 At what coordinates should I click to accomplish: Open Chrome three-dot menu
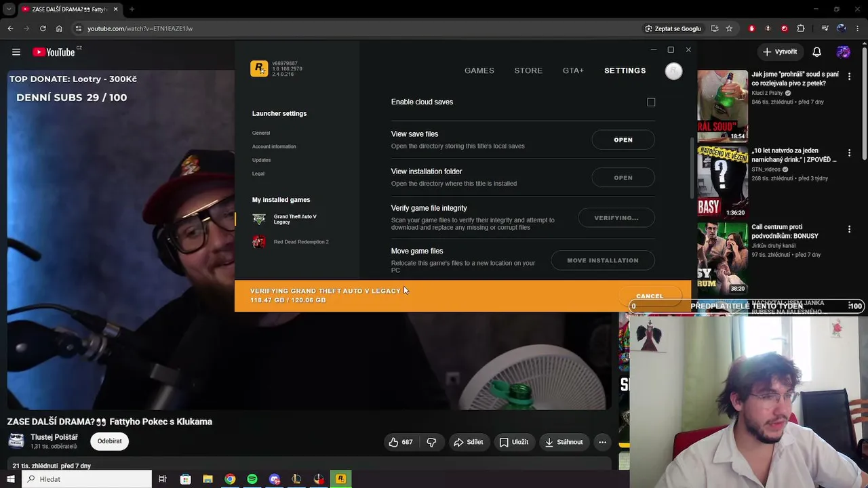857,28
